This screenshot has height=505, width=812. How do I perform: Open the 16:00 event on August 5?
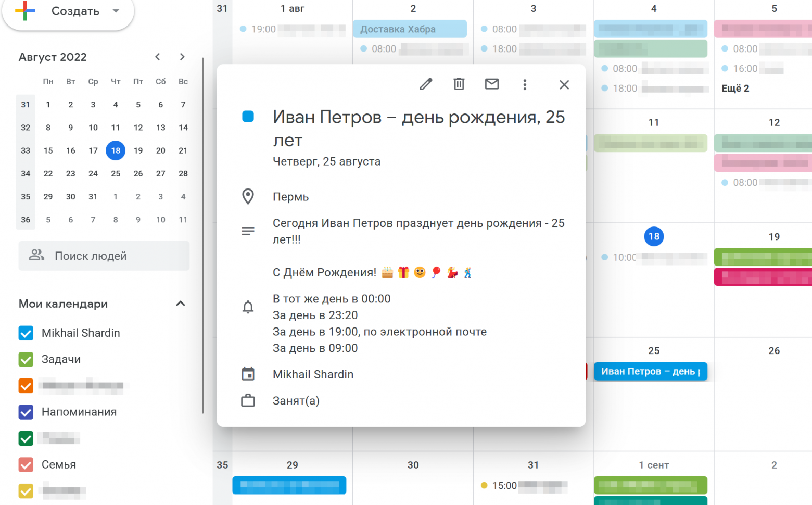pyautogui.click(x=753, y=69)
